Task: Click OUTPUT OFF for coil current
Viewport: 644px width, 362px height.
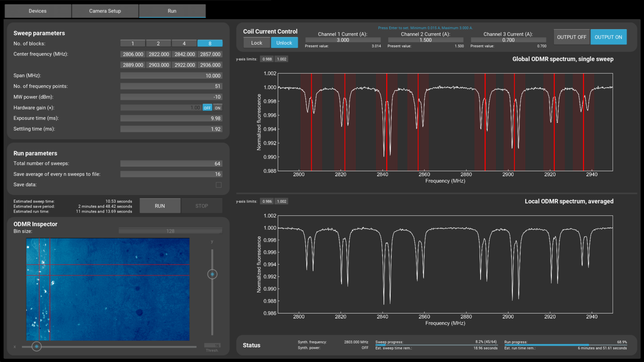Action: (571, 37)
